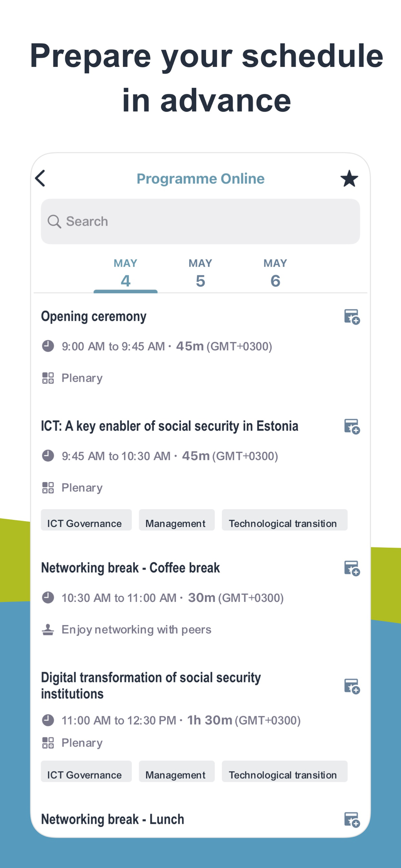Add Networking Lunch to my schedule

pyautogui.click(x=352, y=819)
